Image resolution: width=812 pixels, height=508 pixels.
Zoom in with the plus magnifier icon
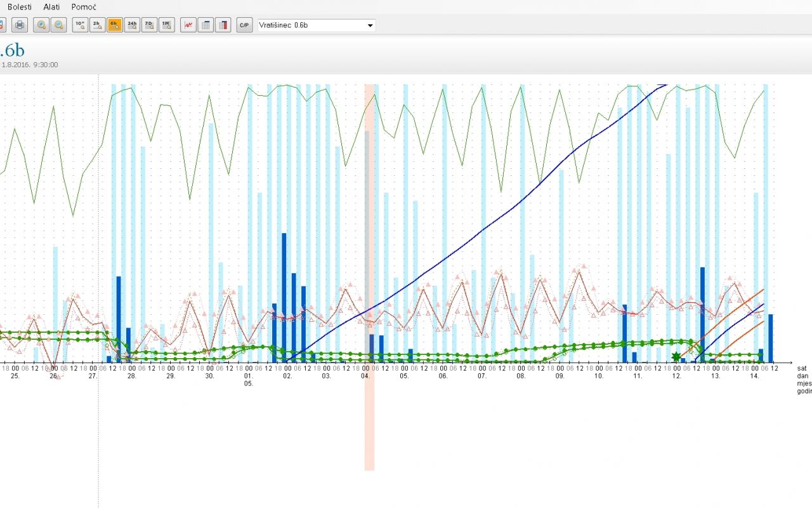click(x=41, y=25)
